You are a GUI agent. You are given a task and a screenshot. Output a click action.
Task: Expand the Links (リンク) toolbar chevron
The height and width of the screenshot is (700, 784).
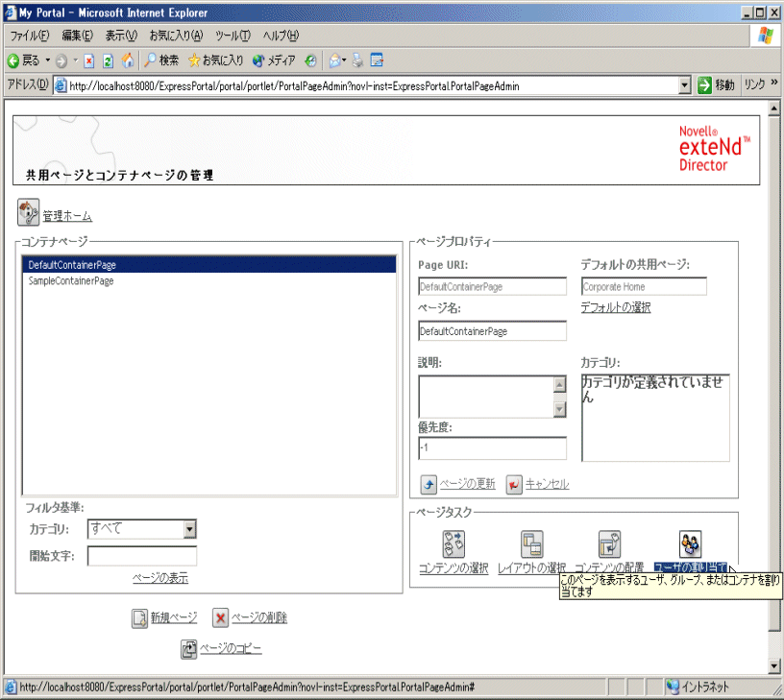(774, 82)
